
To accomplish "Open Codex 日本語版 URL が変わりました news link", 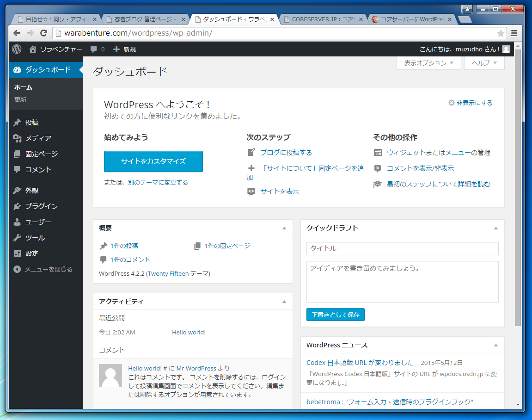I will coord(360,363).
